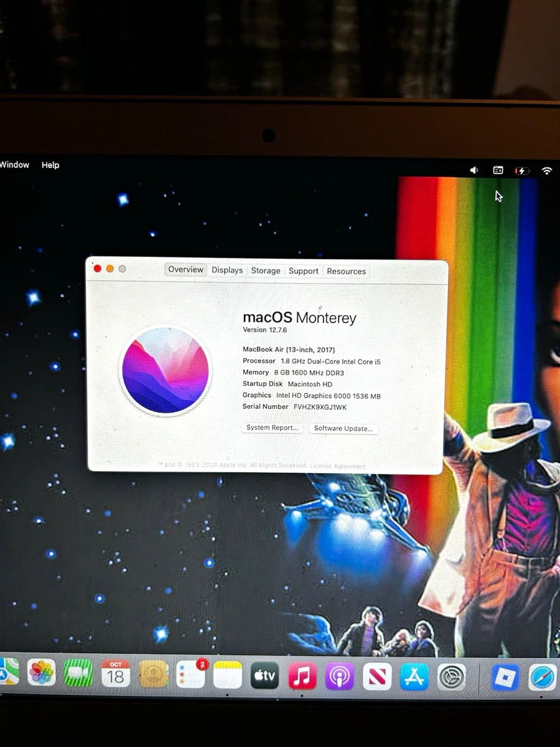This screenshot has height=747, width=560.
Task: Open Contacts in the Dock
Action: pos(154,674)
